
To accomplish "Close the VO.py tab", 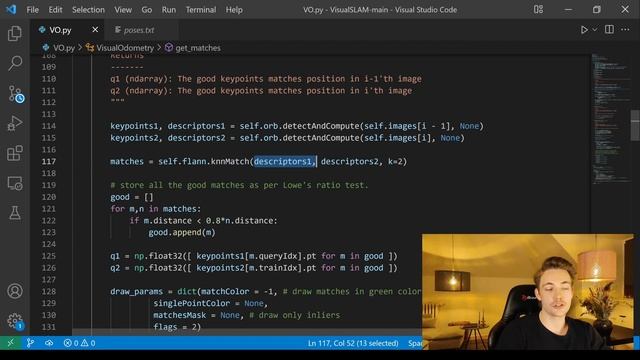I will [x=95, y=30].
